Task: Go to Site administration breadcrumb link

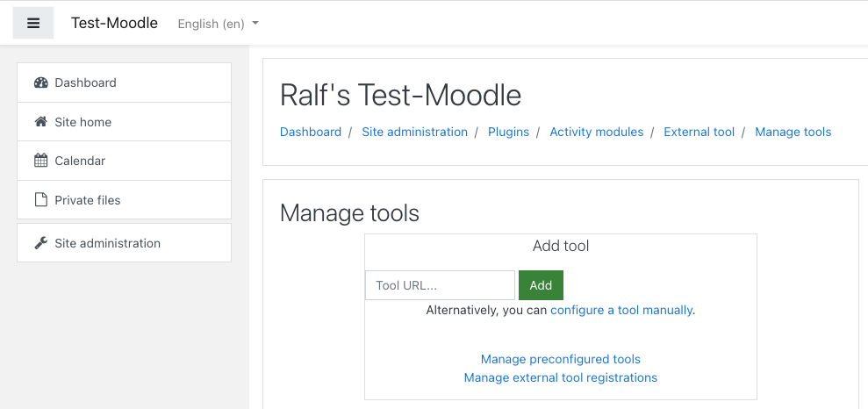Action: tap(414, 132)
